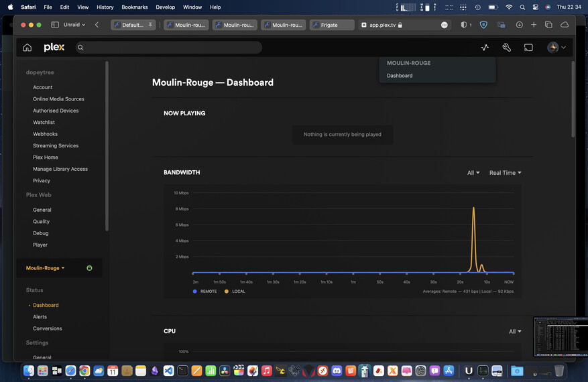Click the Cast to device icon
Viewport: 588px width, 382px height.
528,48
